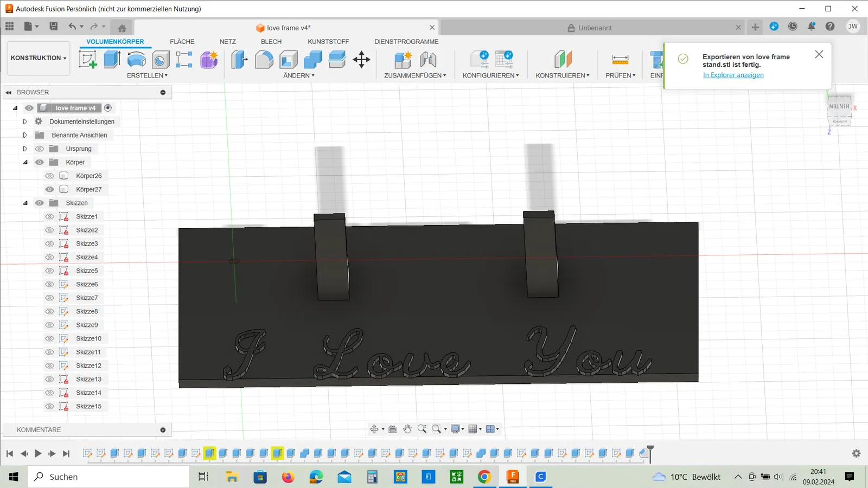Show Skizze1 using its eye icon
The height and width of the screenshot is (488, 868).
tap(49, 216)
